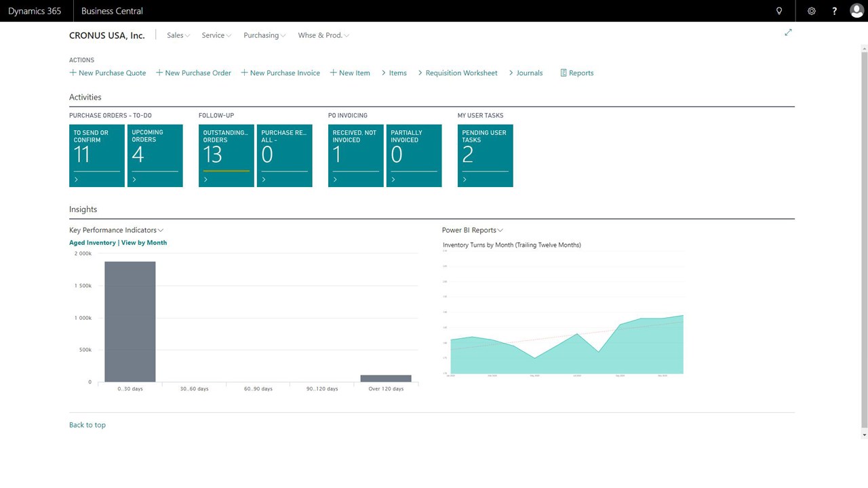Screen dimensions: 868x488
Task: Click the Over 120 days bar in chart
Action: pos(386,378)
